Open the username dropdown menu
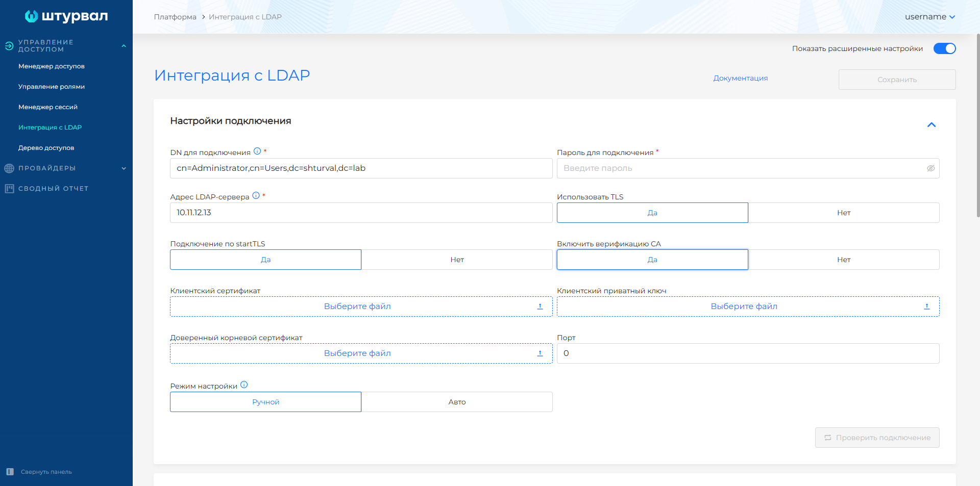Screen dimensions: 980x486 [929, 17]
